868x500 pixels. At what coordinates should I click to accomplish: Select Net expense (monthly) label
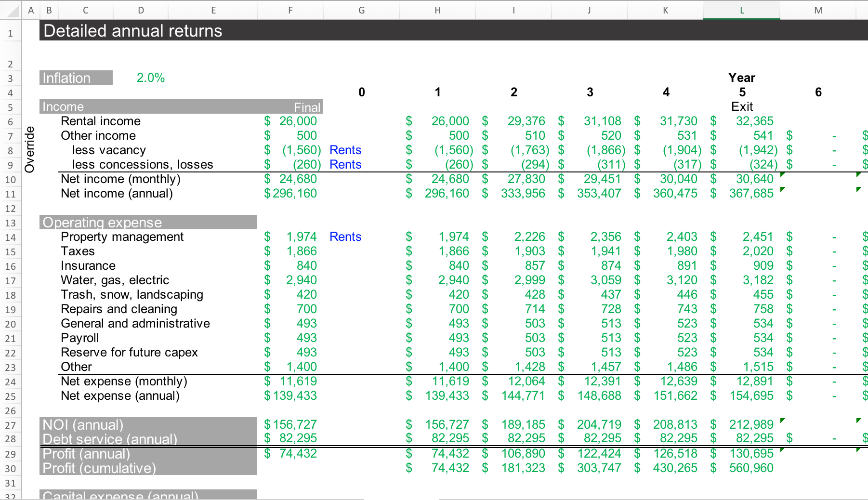tap(124, 381)
